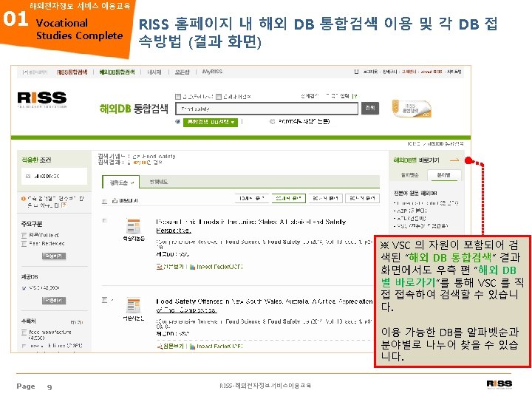Screen dimensions: 532x399
Task: Click the 내보내기 export icon
Action: coord(115,200)
